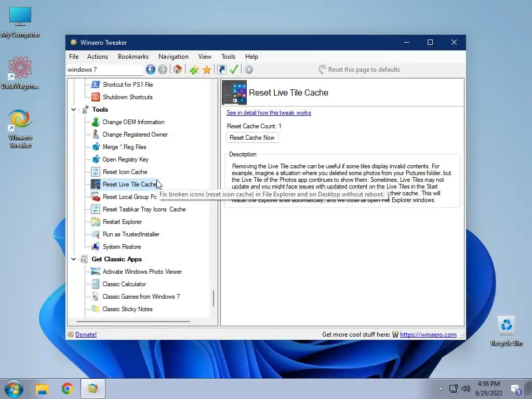Viewport: 532px width, 399px height.
Task: Click Windows Start button on taskbar
Action: coord(14,389)
